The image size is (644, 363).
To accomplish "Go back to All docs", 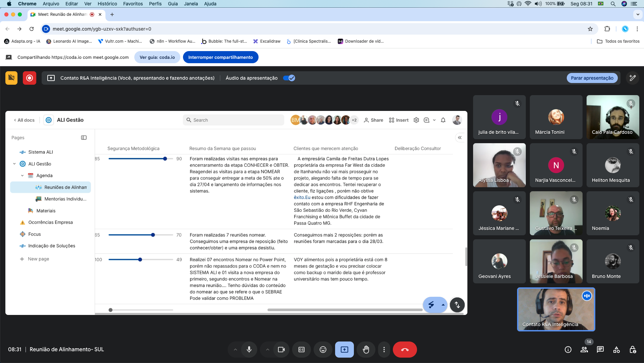I will [x=24, y=120].
